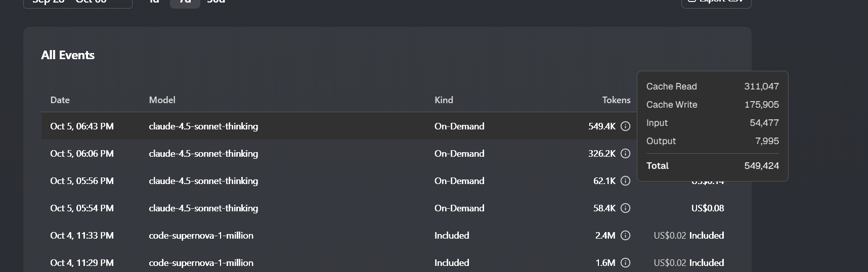The height and width of the screenshot is (272, 868).
Task: Switch to the 30d time range
Action: [216, 2]
